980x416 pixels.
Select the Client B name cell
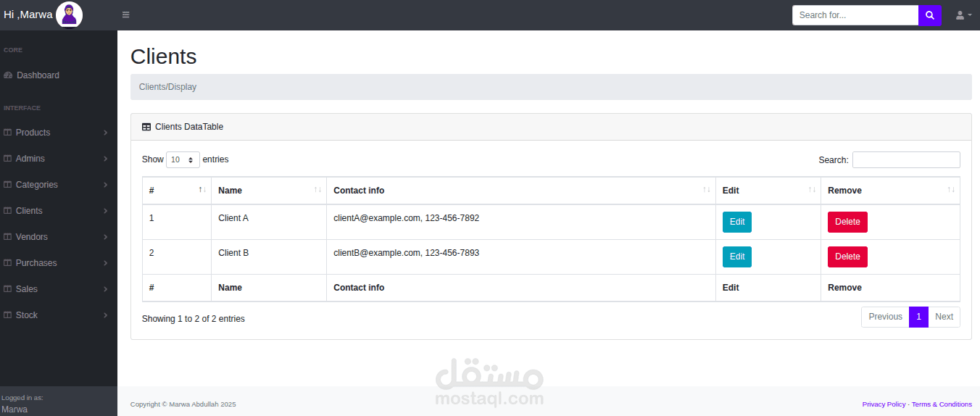tap(269, 257)
